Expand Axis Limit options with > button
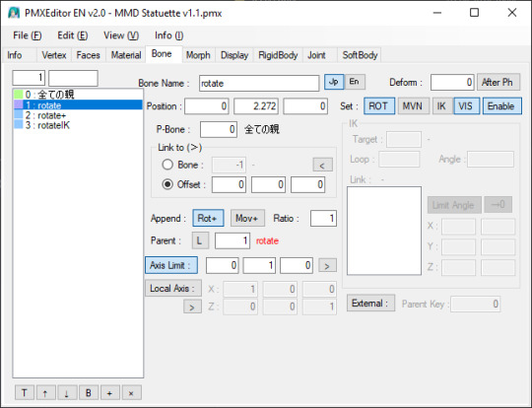This screenshot has width=532, height=408. pos(327,266)
